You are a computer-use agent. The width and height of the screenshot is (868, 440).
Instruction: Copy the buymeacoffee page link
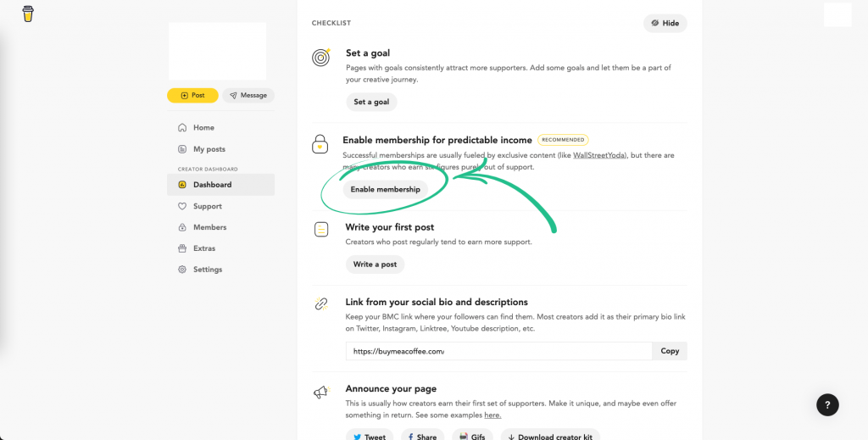point(670,351)
